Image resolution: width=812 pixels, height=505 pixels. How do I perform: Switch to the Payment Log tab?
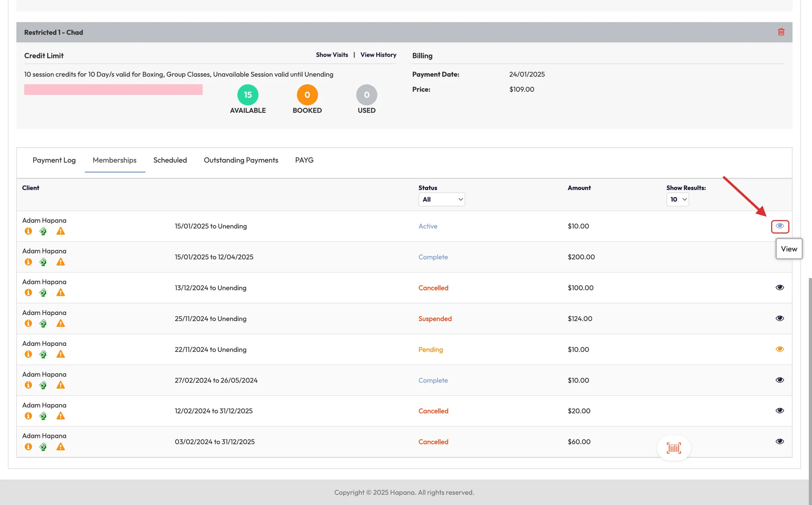pos(54,160)
